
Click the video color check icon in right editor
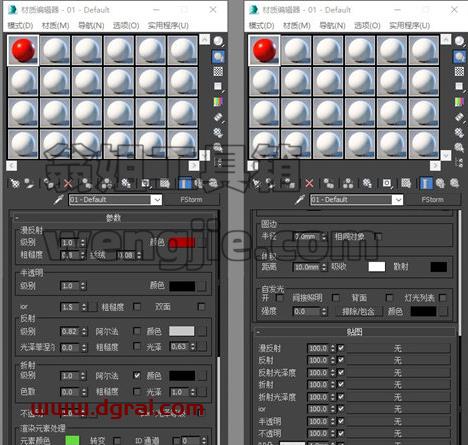point(459,101)
